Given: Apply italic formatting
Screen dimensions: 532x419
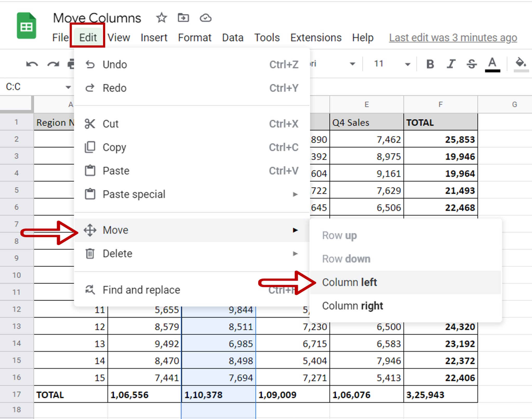Looking at the screenshot, I should (x=451, y=64).
